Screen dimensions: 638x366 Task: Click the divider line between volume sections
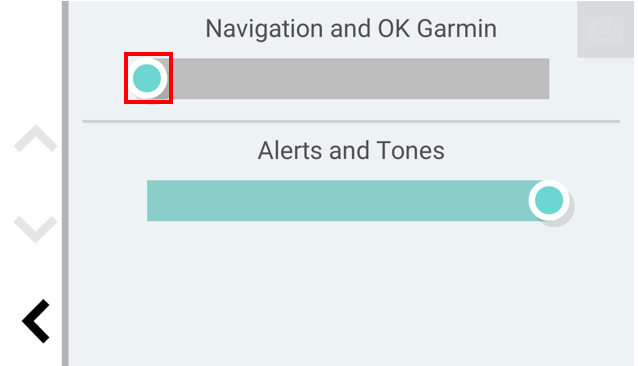click(x=351, y=121)
